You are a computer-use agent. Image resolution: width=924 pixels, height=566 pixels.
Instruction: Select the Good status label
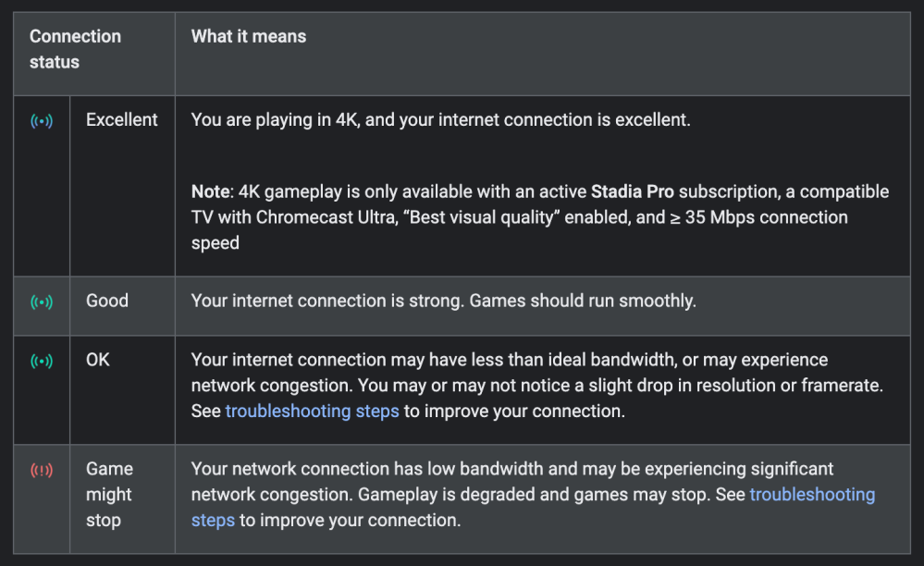[107, 301]
